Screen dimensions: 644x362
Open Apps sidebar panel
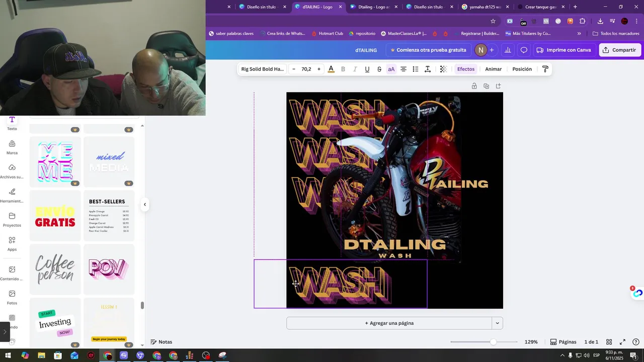coord(12,244)
